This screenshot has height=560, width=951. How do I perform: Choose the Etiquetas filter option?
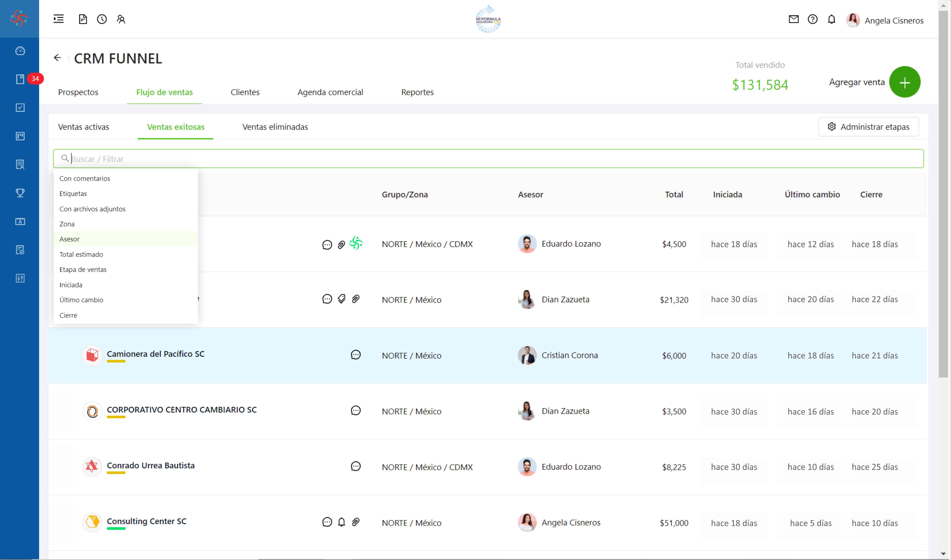[126, 194]
